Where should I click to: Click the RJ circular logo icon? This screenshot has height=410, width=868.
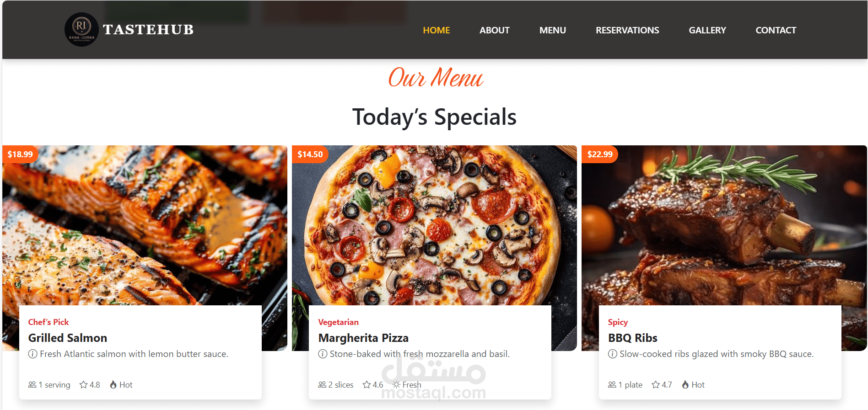pyautogui.click(x=81, y=29)
